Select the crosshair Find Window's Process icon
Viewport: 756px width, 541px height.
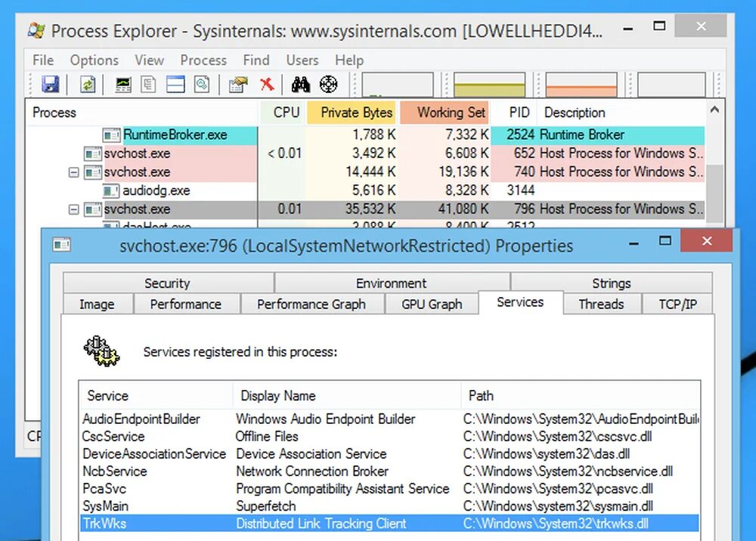click(328, 85)
